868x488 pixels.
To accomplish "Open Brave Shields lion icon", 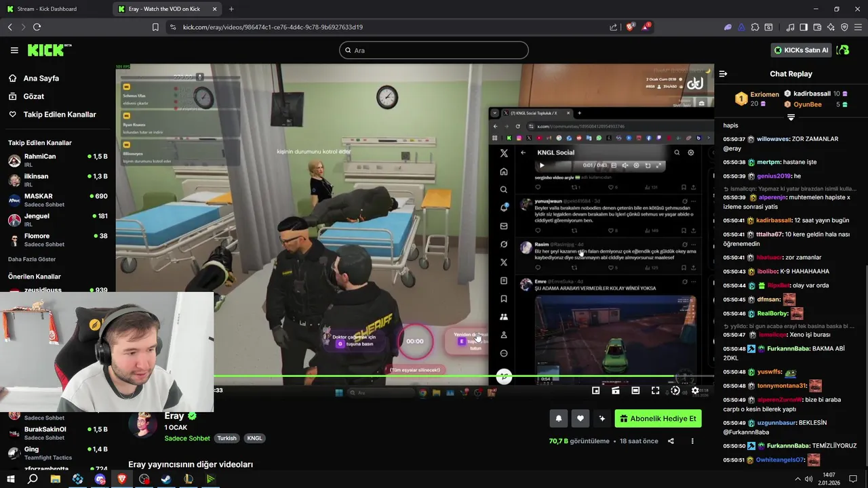I will tap(631, 27).
